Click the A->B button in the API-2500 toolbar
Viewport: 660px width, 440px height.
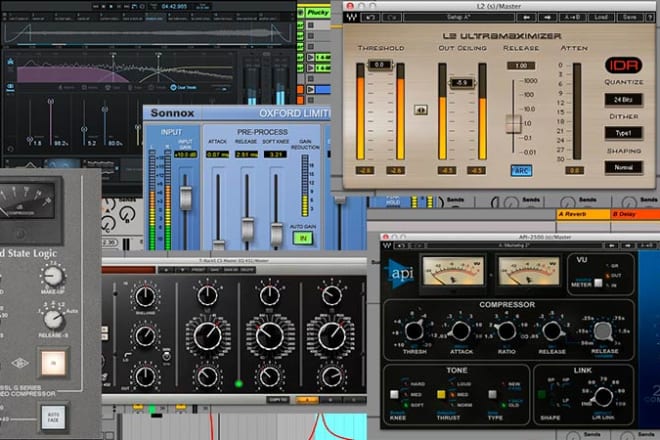tap(647, 245)
